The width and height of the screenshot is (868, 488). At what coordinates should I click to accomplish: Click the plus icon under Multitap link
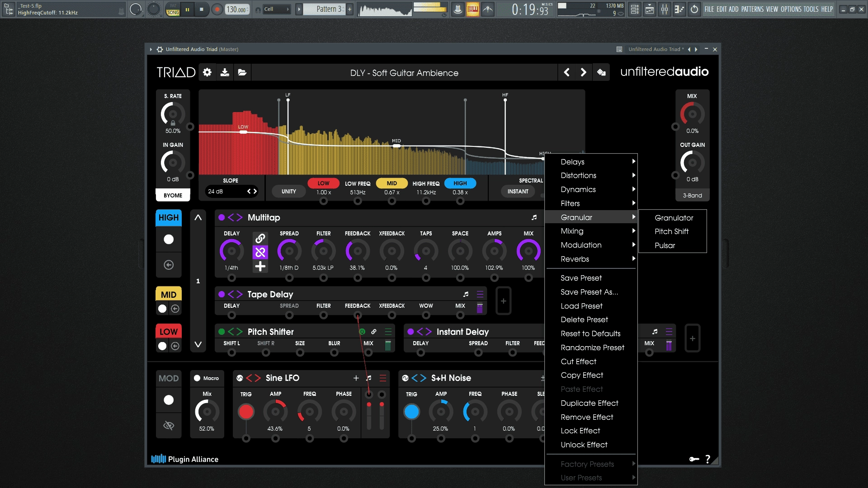tap(260, 266)
